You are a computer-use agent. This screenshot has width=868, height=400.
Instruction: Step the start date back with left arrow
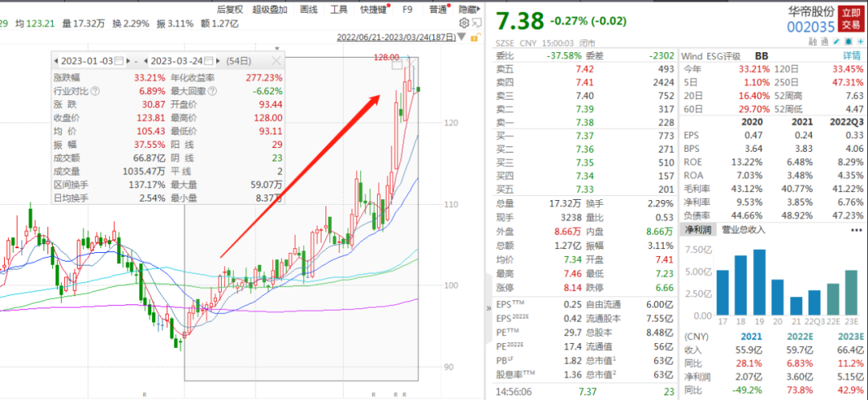coord(55,61)
